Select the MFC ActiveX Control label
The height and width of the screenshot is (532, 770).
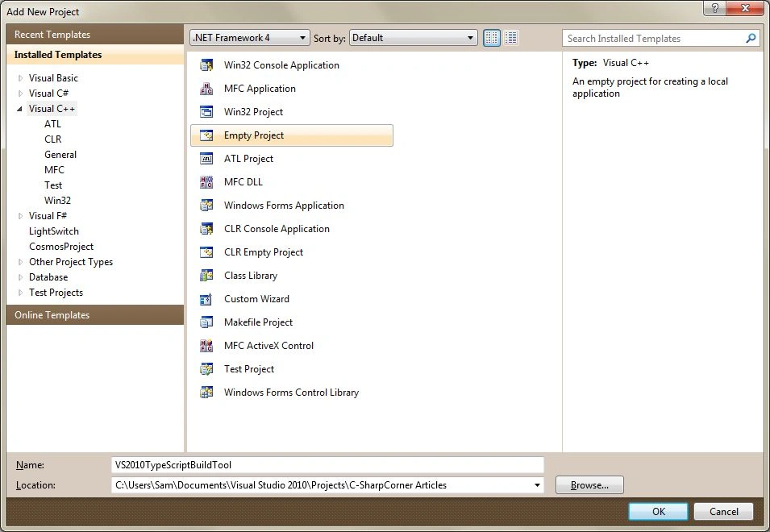pos(268,346)
